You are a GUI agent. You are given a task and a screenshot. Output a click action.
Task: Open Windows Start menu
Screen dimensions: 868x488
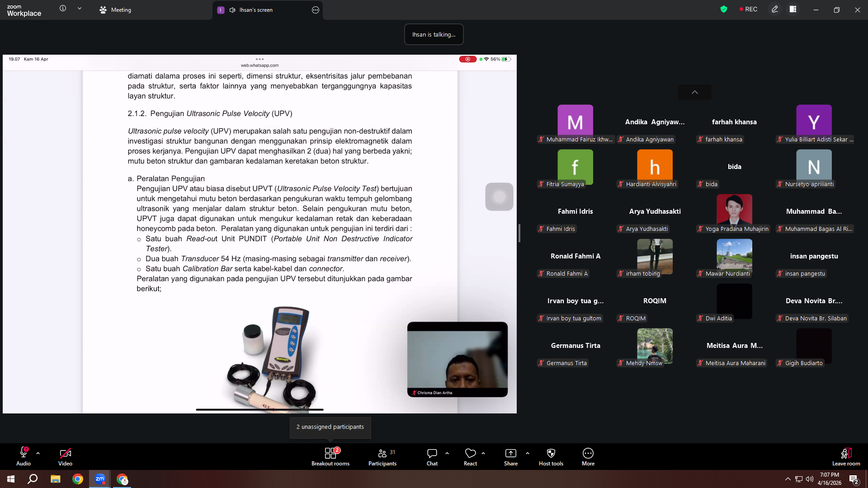[x=11, y=479]
